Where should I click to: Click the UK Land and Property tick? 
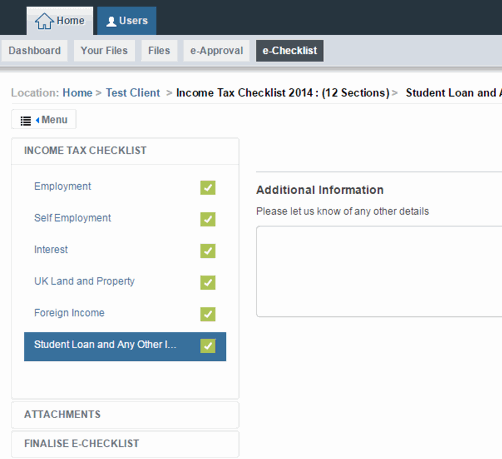click(208, 282)
